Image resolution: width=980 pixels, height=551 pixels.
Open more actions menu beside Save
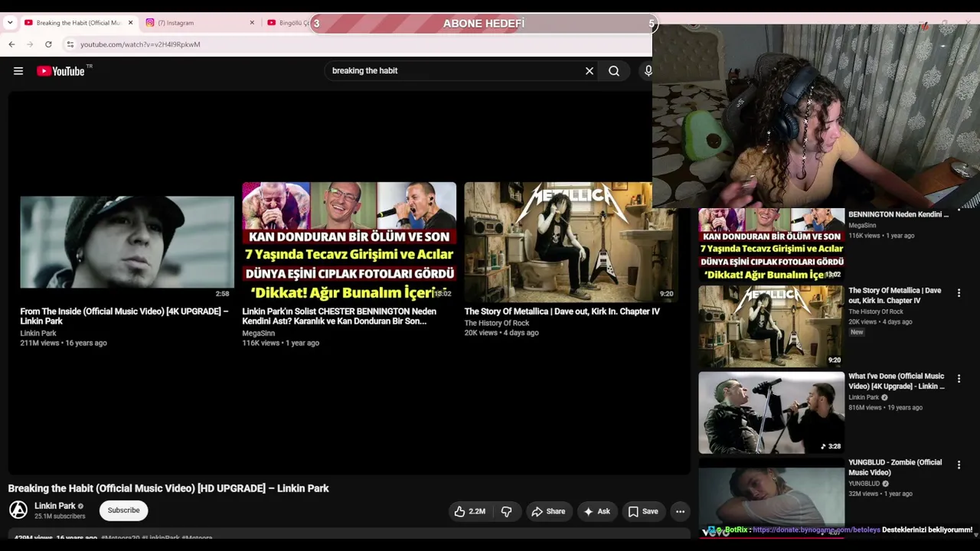click(680, 511)
